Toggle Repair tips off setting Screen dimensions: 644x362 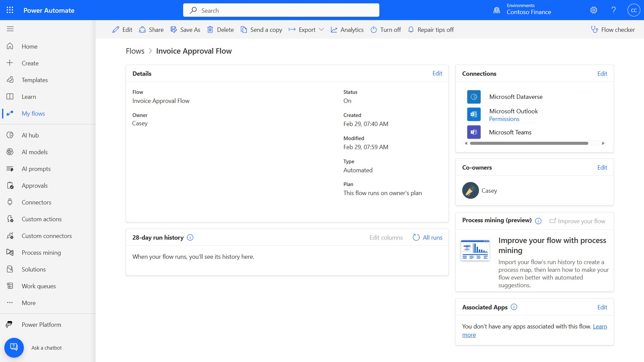click(430, 29)
